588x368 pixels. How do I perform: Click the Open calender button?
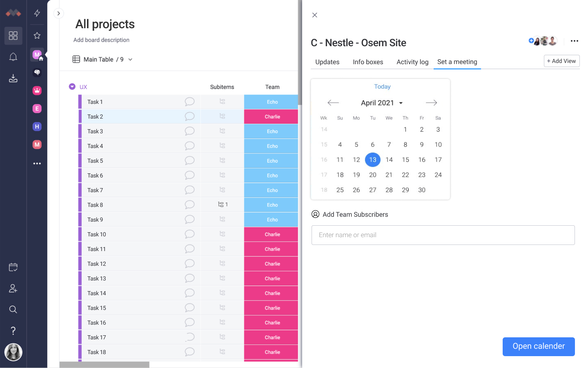[x=538, y=346]
